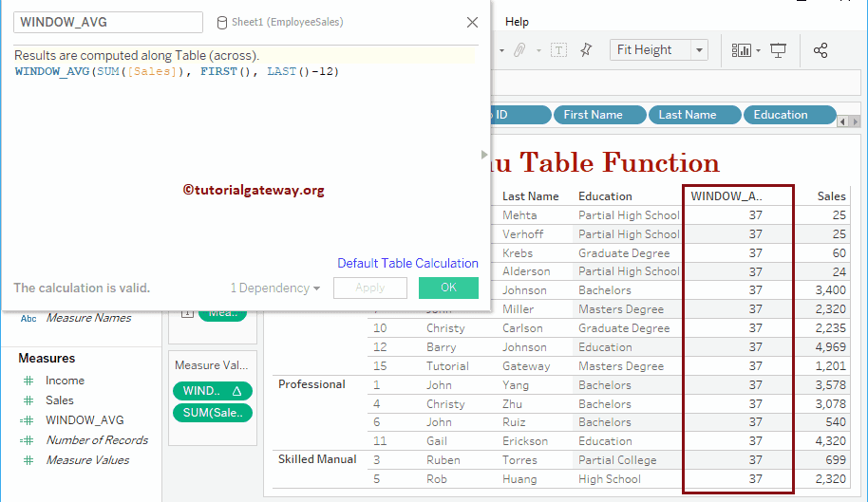
Task: Click the Sales column header
Action: coord(832,195)
